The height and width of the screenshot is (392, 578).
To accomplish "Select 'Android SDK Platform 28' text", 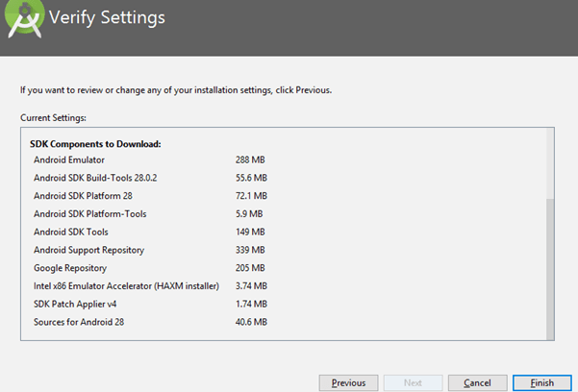I will [83, 196].
